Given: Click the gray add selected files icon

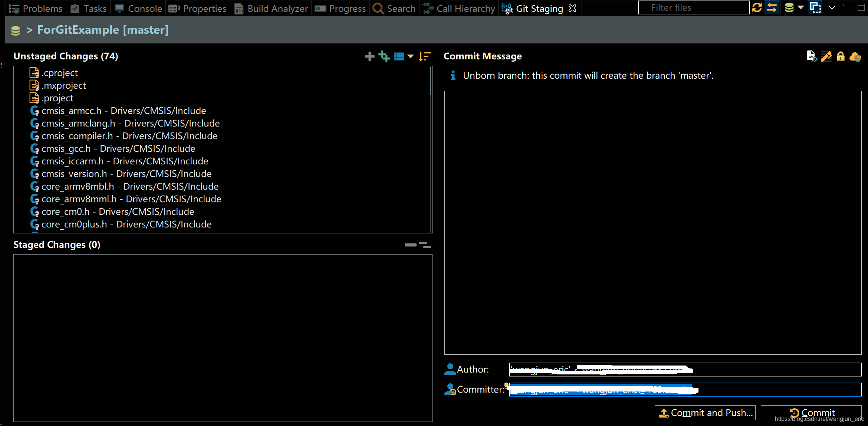Looking at the screenshot, I should [x=369, y=56].
